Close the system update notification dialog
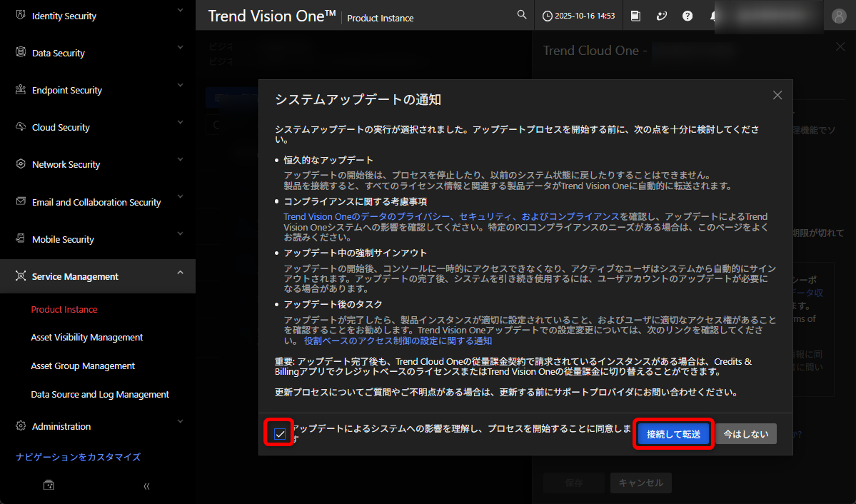The height and width of the screenshot is (504, 856). tap(777, 95)
